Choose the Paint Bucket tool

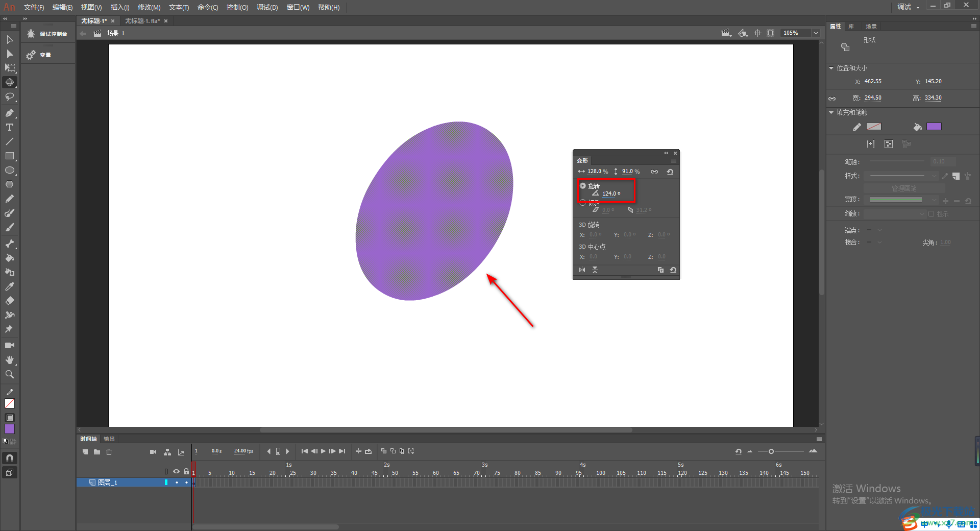point(10,258)
